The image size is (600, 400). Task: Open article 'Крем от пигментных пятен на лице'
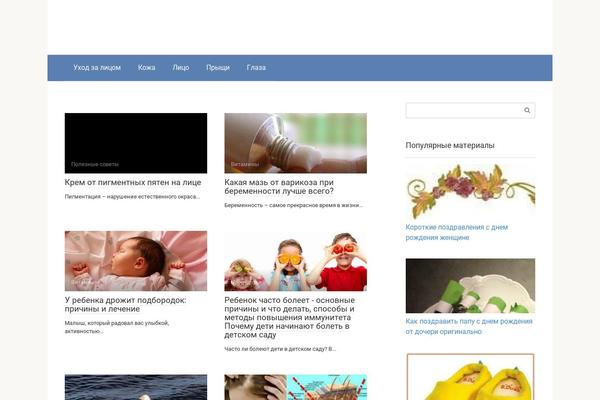(x=133, y=183)
